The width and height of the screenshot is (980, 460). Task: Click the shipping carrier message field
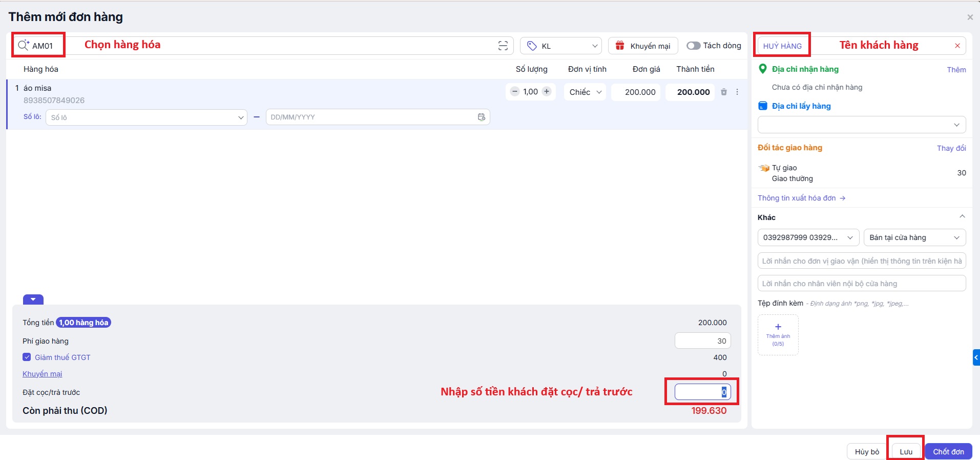pos(862,261)
